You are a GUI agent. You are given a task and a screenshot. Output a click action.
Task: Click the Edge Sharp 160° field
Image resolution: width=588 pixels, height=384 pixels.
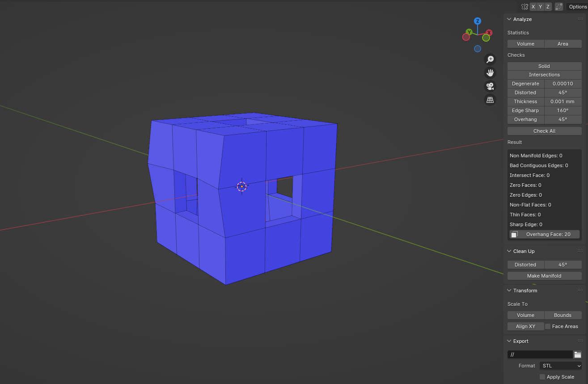pyautogui.click(x=563, y=110)
